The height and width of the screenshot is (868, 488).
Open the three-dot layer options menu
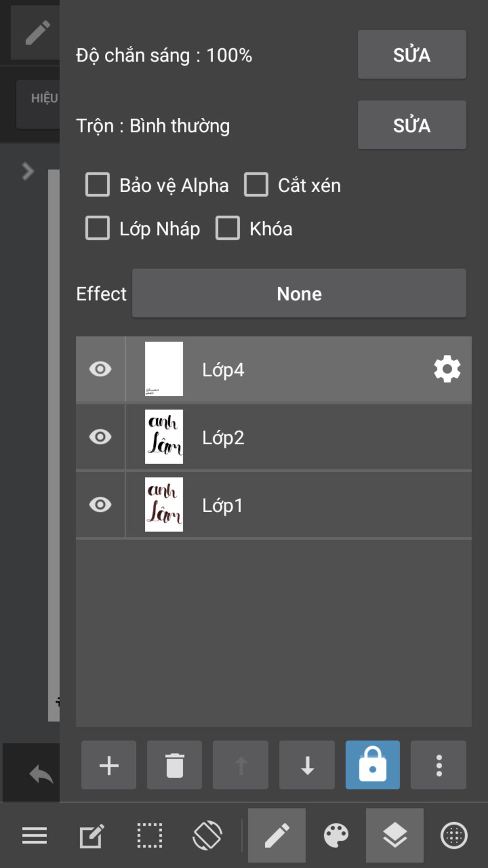pyautogui.click(x=438, y=765)
